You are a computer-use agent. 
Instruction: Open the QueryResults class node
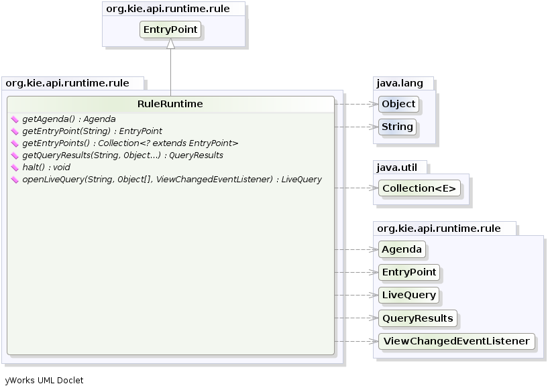coord(417,318)
